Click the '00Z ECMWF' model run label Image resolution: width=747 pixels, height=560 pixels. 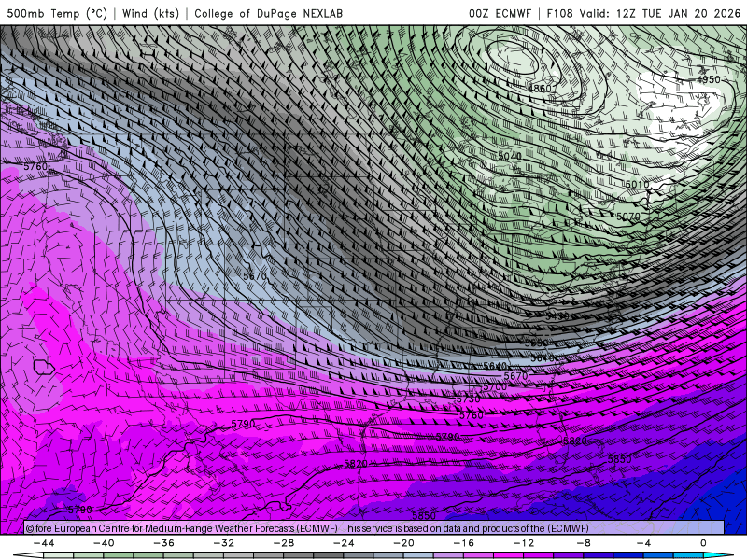pos(500,13)
